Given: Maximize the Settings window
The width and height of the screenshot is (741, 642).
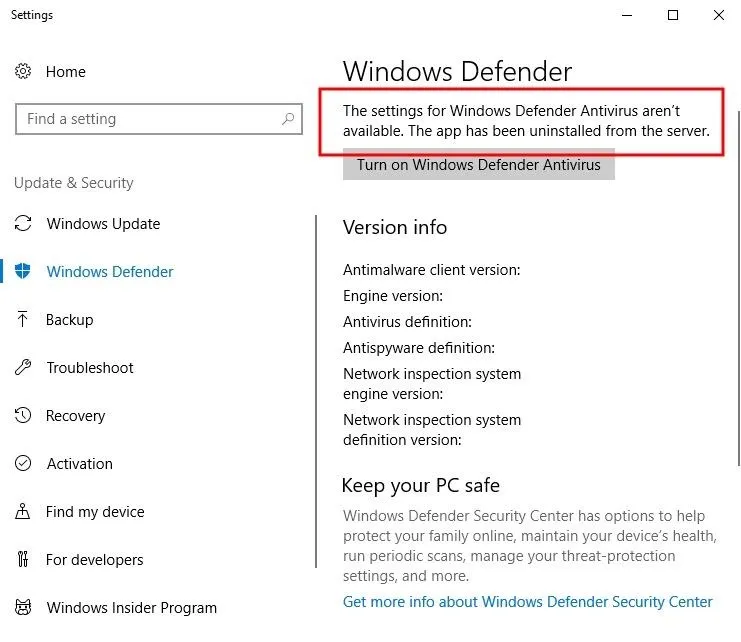Looking at the screenshot, I should tap(673, 15).
